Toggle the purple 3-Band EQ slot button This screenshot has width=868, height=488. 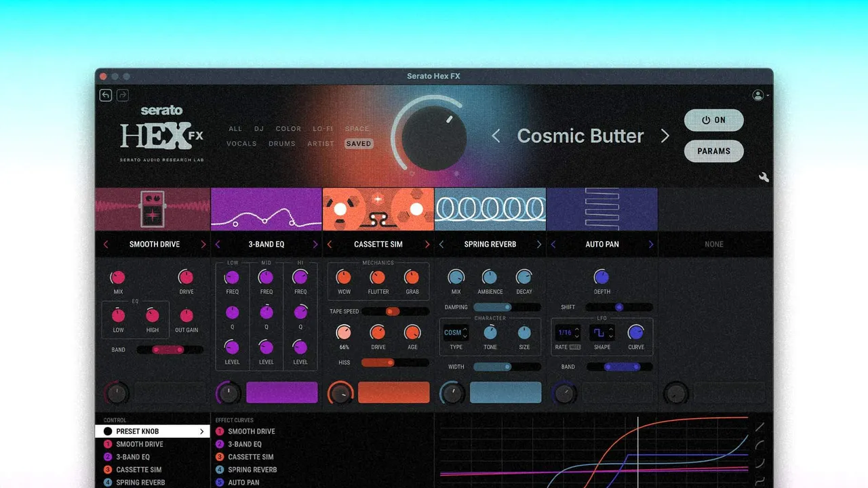pos(282,392)
